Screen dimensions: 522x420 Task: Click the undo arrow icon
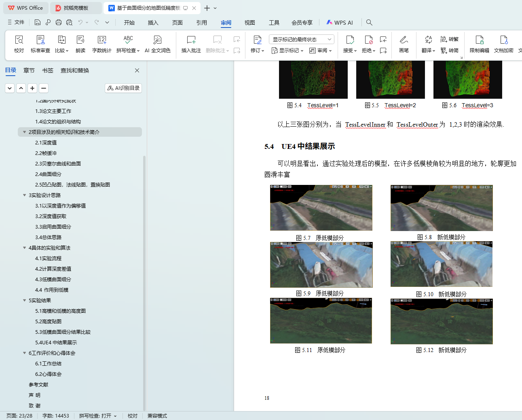(80, 22)
